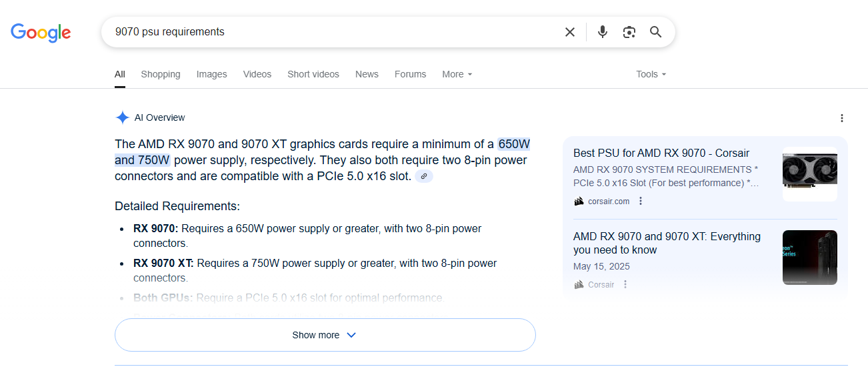Open Best PSU for AMD RX 9070 link
Viewport: 868px width, 391px height.
661,153
